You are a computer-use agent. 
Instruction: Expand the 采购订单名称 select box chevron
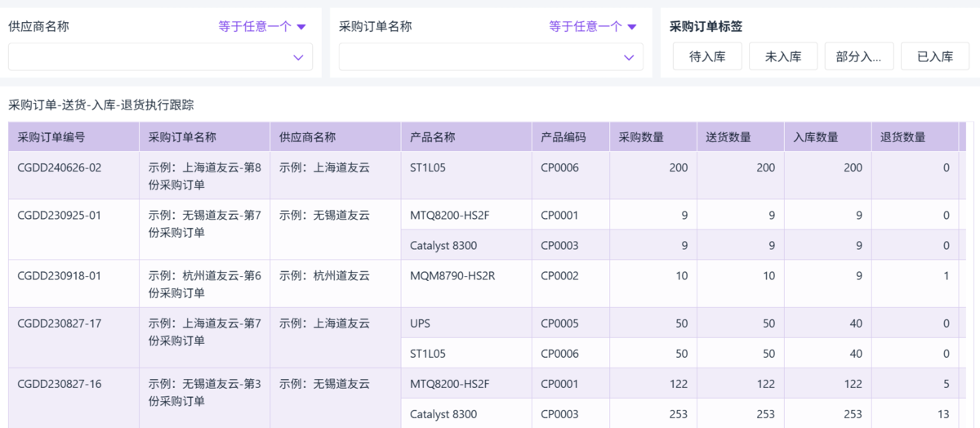click(629, 57)
